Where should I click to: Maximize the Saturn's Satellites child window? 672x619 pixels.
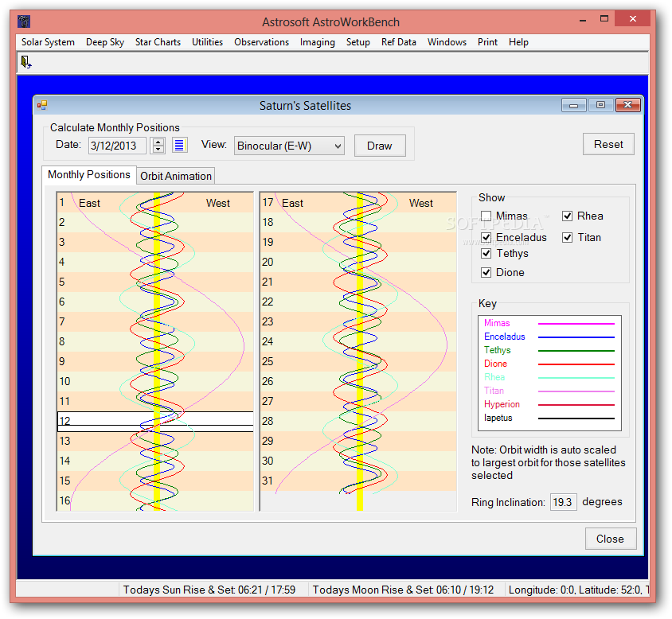point(600,105)
